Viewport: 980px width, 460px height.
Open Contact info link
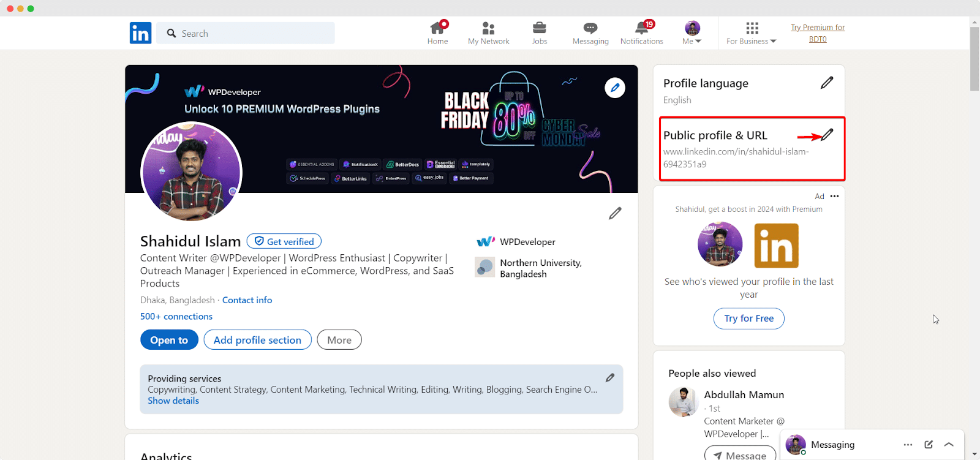coord(247,300)
